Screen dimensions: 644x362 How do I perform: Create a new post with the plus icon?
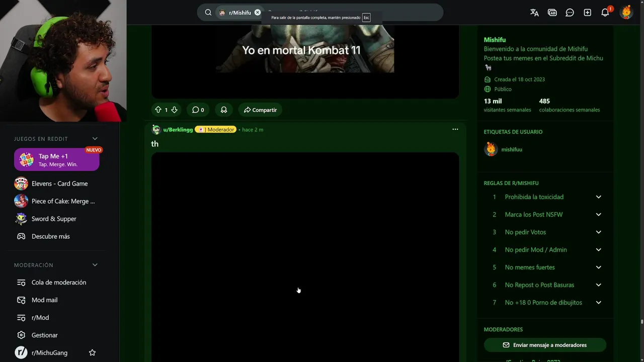click(587, 13)
